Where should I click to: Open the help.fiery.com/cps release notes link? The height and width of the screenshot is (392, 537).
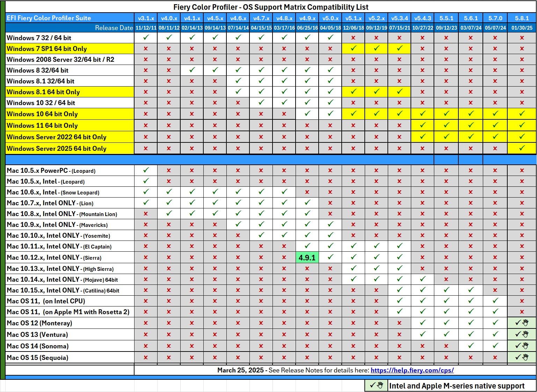[412, 370]
